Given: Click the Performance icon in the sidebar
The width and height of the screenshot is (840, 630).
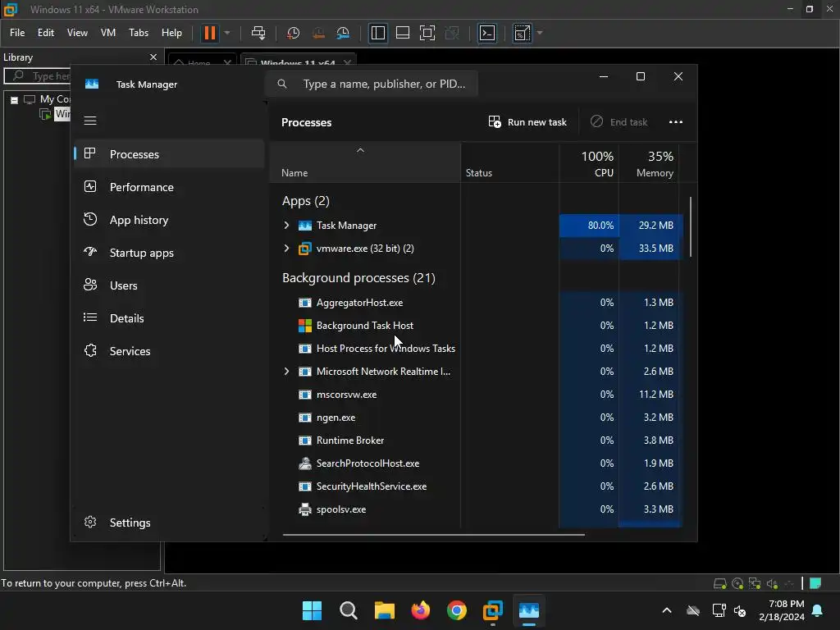Looking at the screenshot, I should (x=90, y=187).
